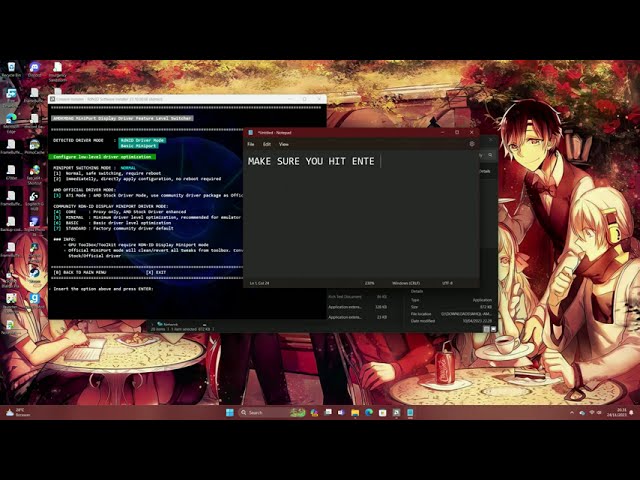The image size is (640, 480).
Task: Open the Notepad++ desktop icon at bottom left
Action: (x=10, y=327)
